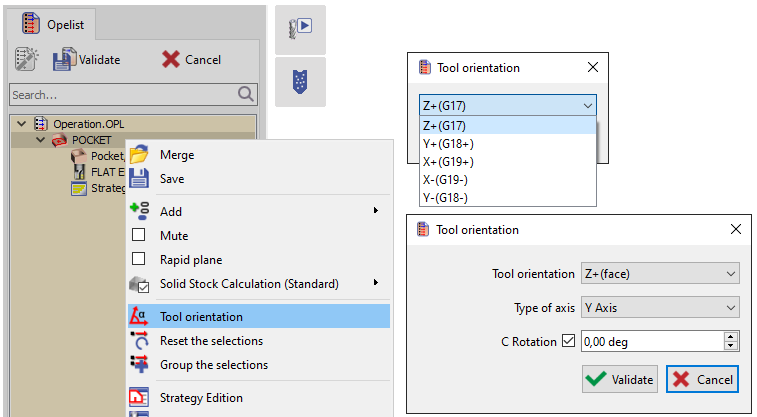Click the Group the selections icon
The image size is (757, 417).
[140, 365]
